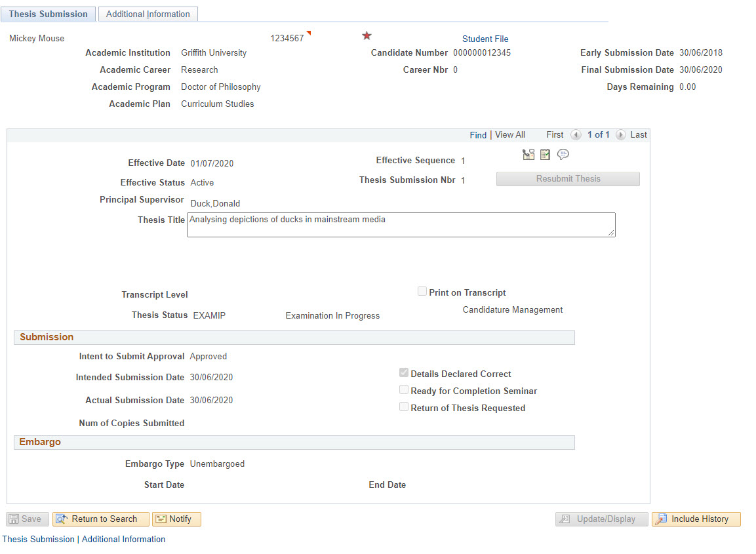The width and height of the screenshot is (756, 554).
Task: Click the Find link in the row header
Action: pos(478,135)
